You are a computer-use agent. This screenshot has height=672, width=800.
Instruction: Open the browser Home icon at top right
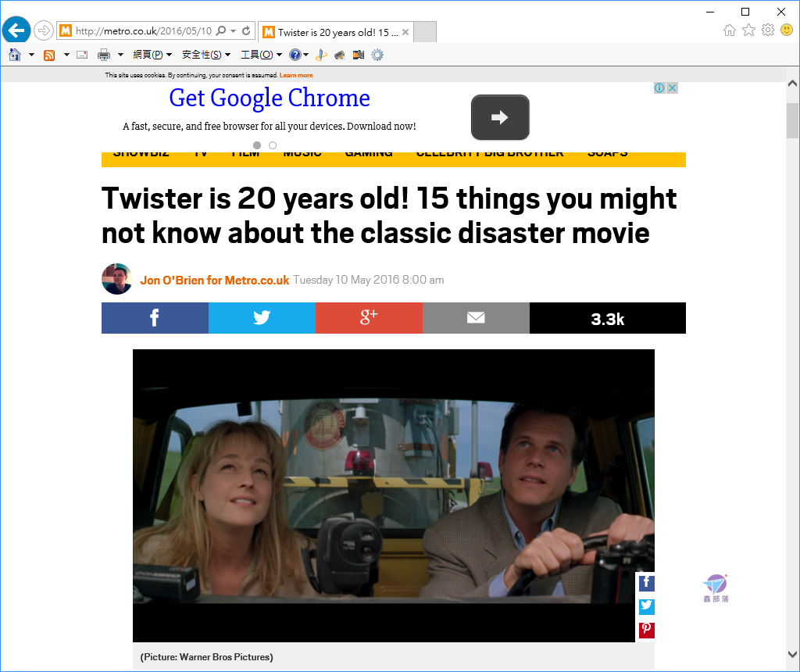tap(730, 30)
